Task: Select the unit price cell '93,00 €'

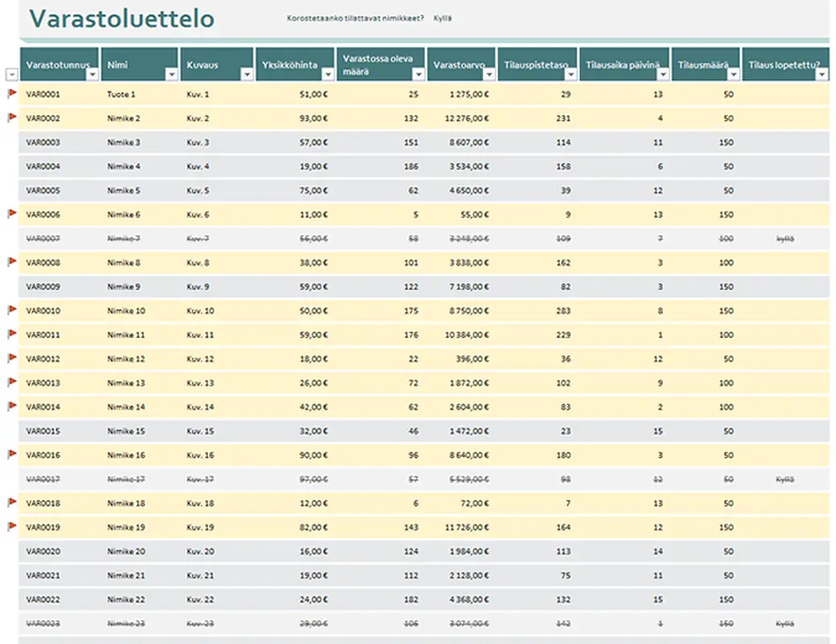Action: [x=313, y=118]
